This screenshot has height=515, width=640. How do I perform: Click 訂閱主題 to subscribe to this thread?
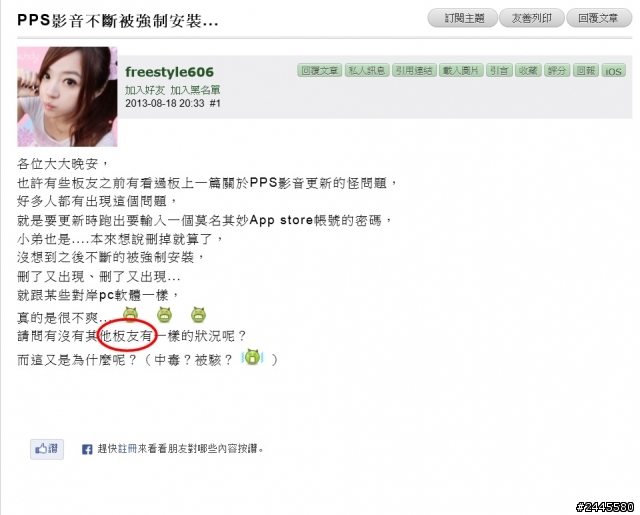tap(462, 18)
